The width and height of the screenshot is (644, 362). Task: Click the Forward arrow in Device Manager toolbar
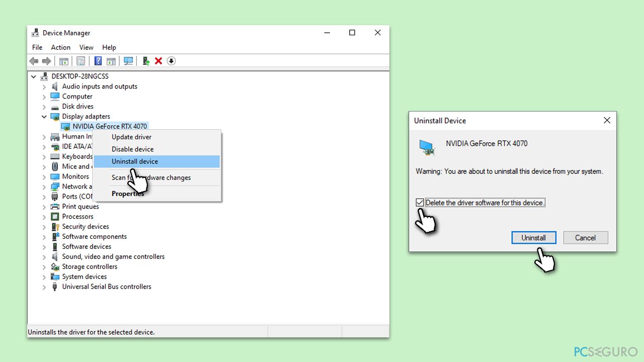pyautogui.click(x=46, y=61)
